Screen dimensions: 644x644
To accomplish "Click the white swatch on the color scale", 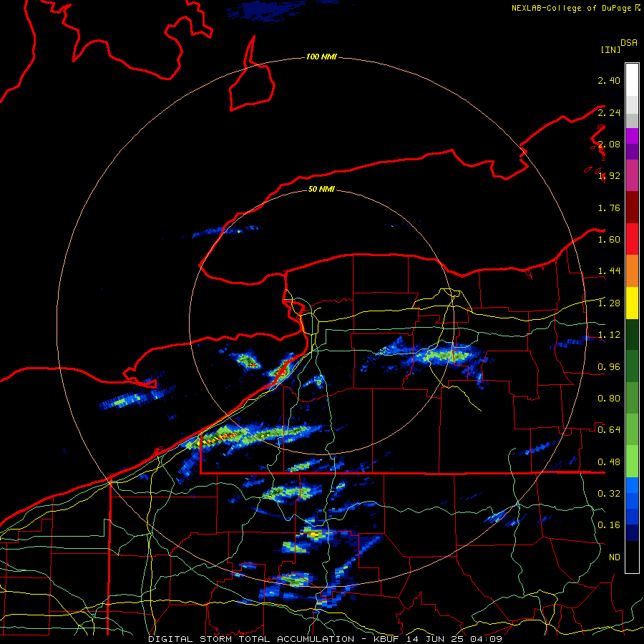I will point(632,80).
